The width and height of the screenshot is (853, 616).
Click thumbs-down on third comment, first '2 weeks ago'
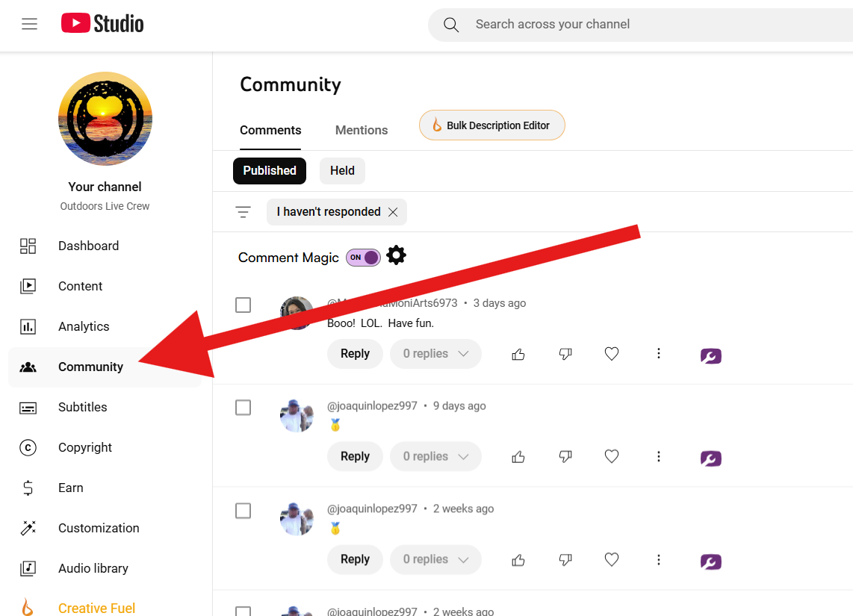coord(565,560)
